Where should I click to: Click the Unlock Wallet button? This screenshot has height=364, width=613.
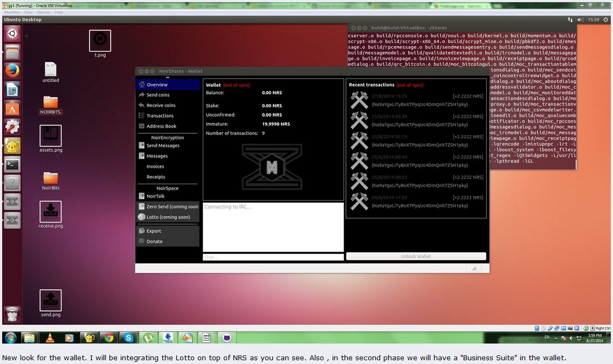(x=416, y=256)
